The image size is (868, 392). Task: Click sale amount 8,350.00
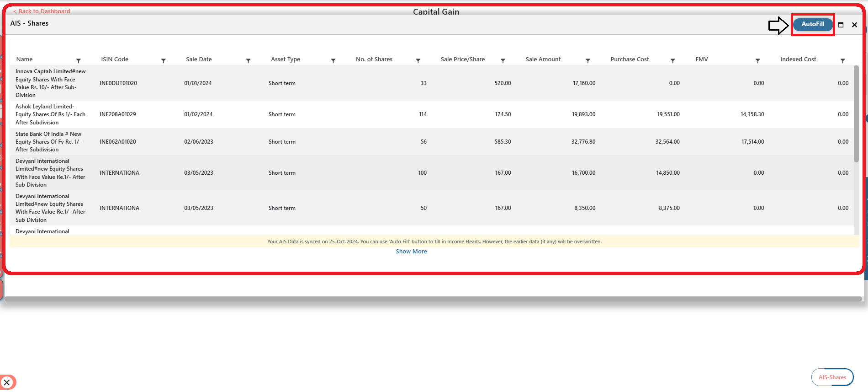click(x=585, y=208)
